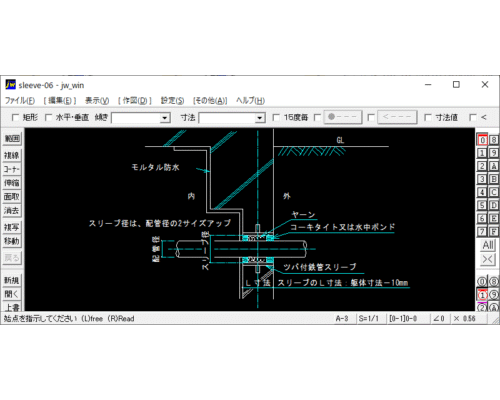500x400 pixels.
Task: Click the × button below All
Action: coord(488,259)
